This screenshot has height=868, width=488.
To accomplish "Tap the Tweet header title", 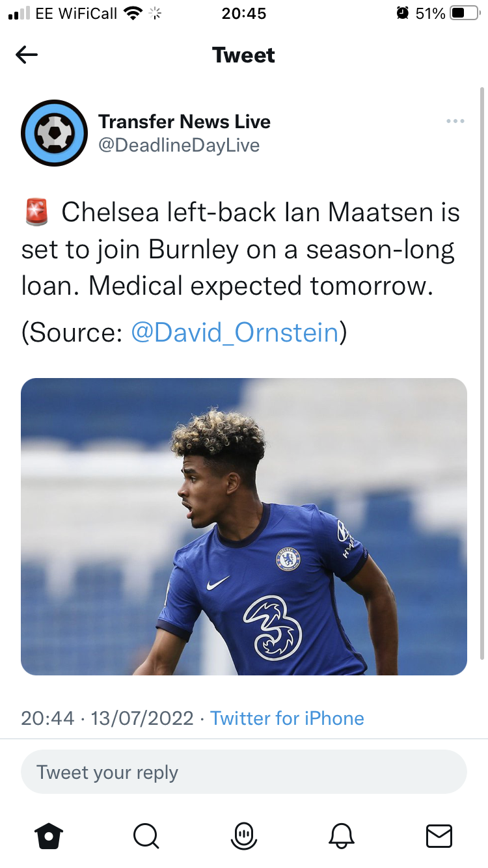I will pos(244,55).
